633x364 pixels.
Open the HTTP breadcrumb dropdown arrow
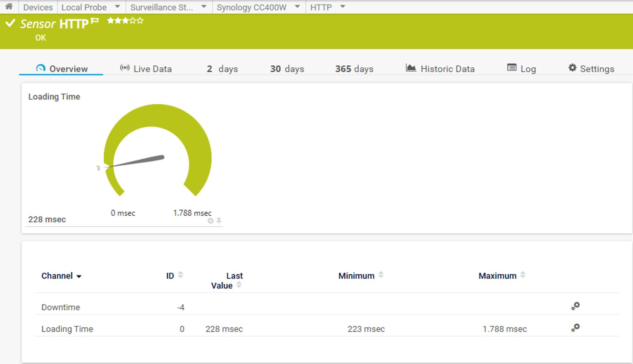coord(342,7)
